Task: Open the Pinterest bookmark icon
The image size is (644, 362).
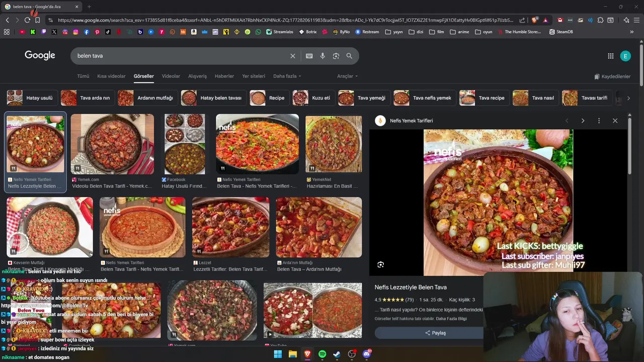Action: coord(97,32)
